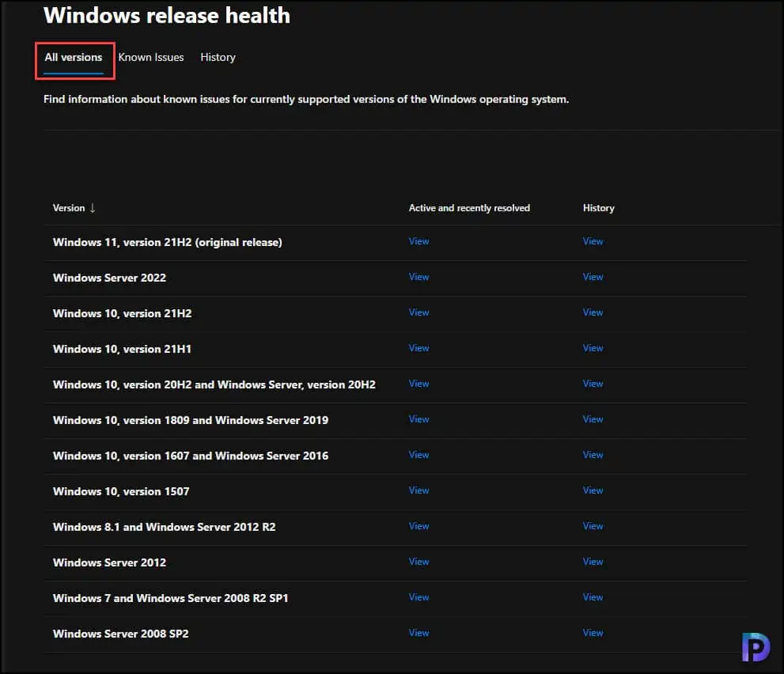Select 'Windows Server 2008 SP2' row text

(x=120, y=634)
